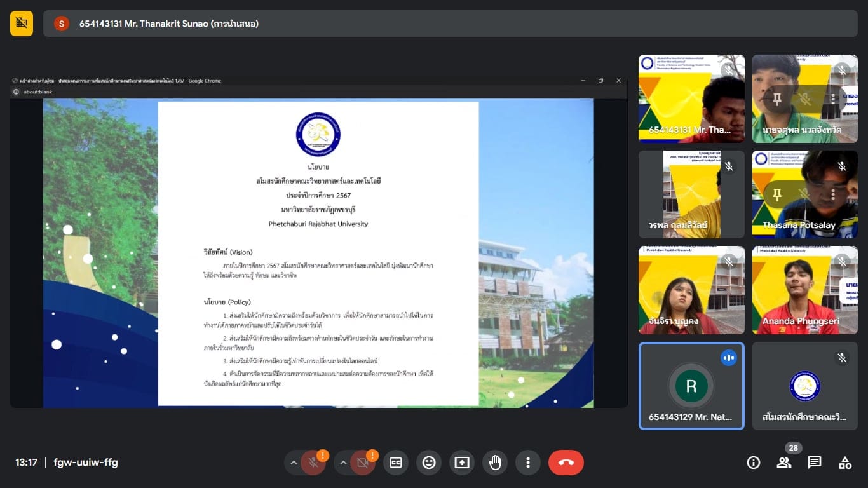Screen dimensions: 868x488
Task: Open meeting details info icon
Action: (754, 463)
